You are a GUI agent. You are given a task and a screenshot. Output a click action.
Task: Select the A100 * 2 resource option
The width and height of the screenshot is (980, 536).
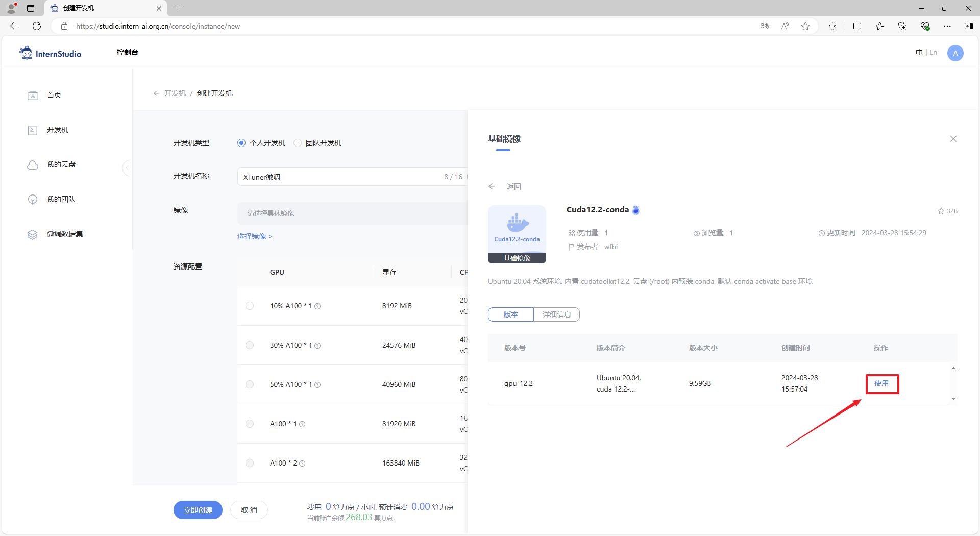(250, 463)
